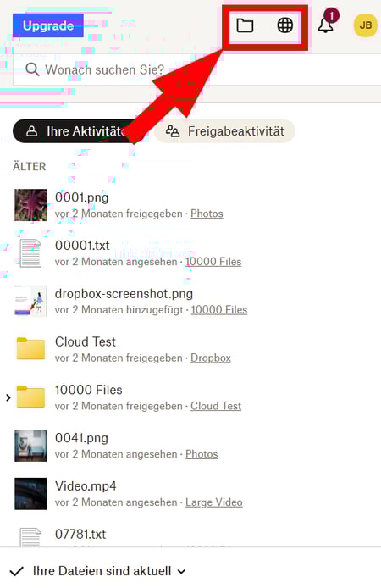Image resolution: width=381 pixels, height=588 pixels.
Task: Open Photos link under 0001.png
Action: point(207,214)
